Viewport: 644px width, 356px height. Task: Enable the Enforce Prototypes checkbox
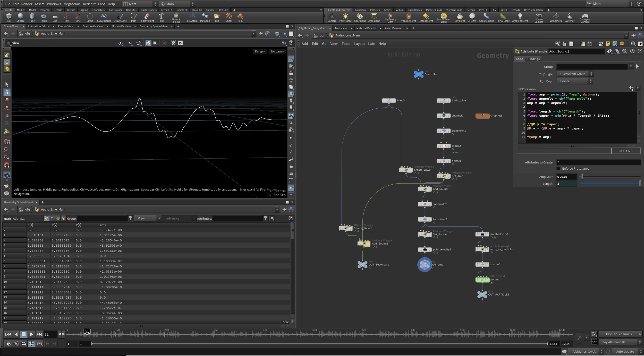[x=558, y=169]
